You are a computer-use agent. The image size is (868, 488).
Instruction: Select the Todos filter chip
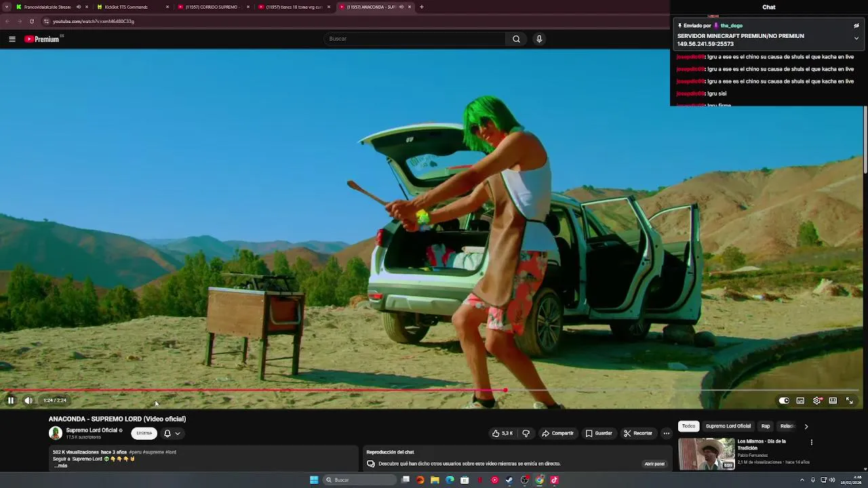[x=688, y=426]
